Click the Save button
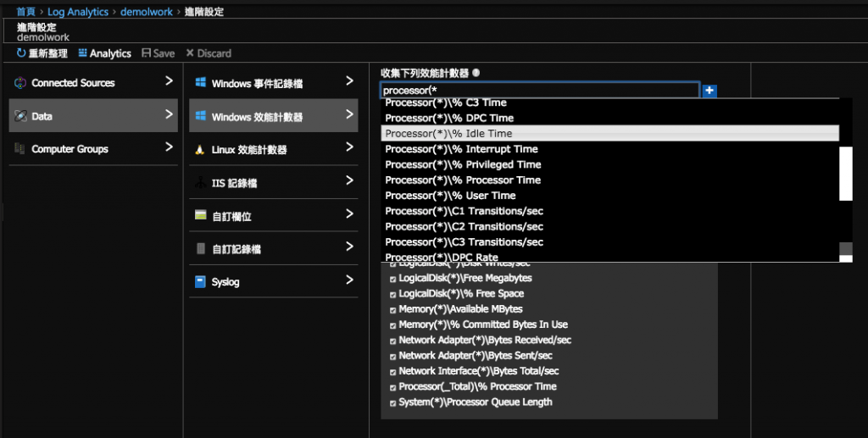The height and width of the screenshot is (438, 868). [x=158, y=53]
